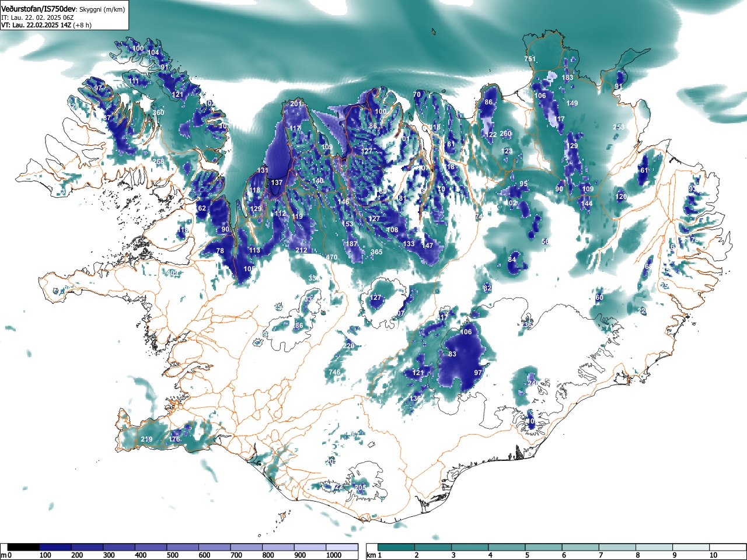Click the map value '131'
This screenshot has height=560, width=747.
point(263,171)
